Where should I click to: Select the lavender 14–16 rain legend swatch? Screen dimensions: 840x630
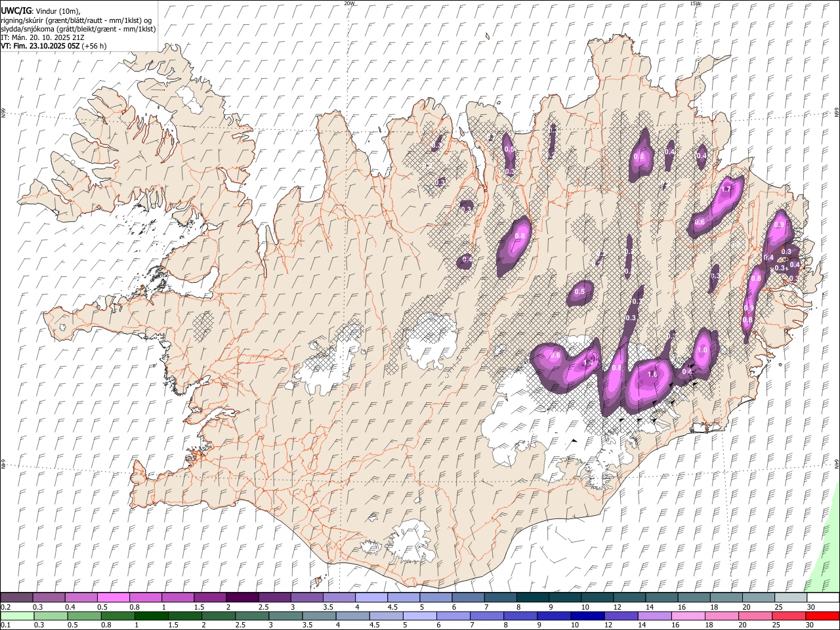pos(656,616)
